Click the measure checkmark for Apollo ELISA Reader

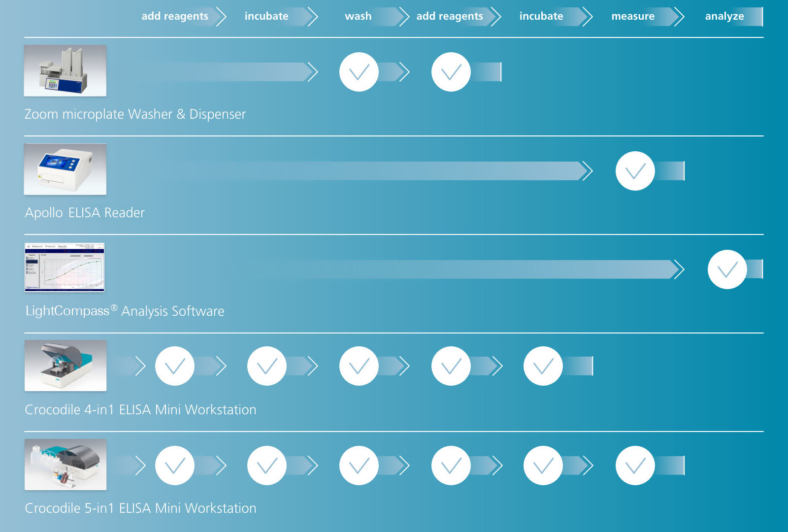point(635,171)
